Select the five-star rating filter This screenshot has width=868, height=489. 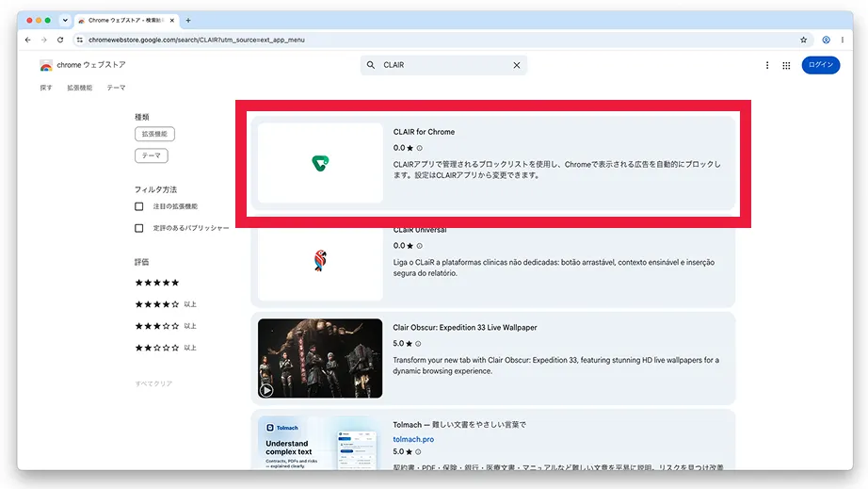pos(157,283)
